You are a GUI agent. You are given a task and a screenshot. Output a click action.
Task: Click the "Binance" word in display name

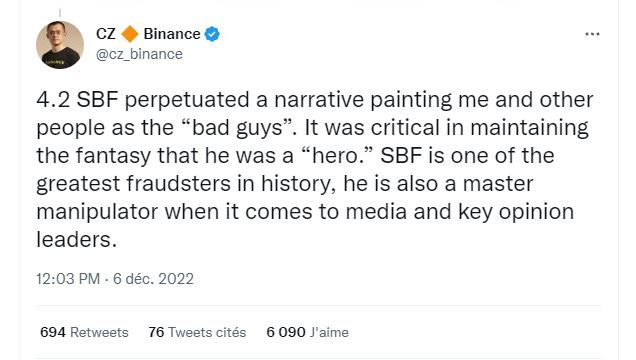pos(172,34)
